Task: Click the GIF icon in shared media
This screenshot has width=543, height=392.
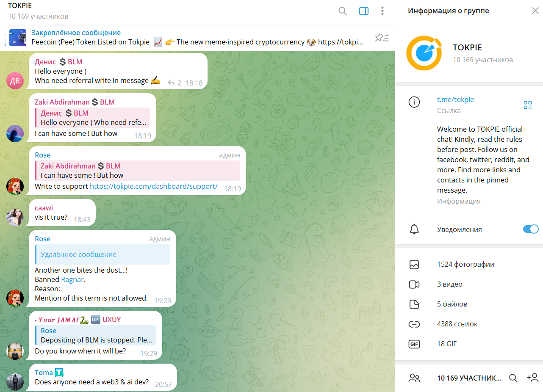Action: (x=414, y=344)
